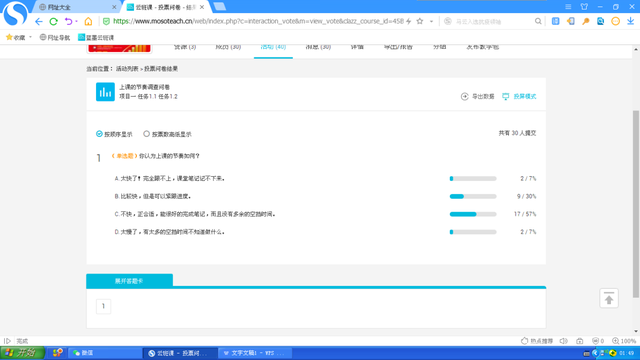Reload the page with the green refresh icon
The height and width of the screenshot is (360, 640).
[53, 21]
